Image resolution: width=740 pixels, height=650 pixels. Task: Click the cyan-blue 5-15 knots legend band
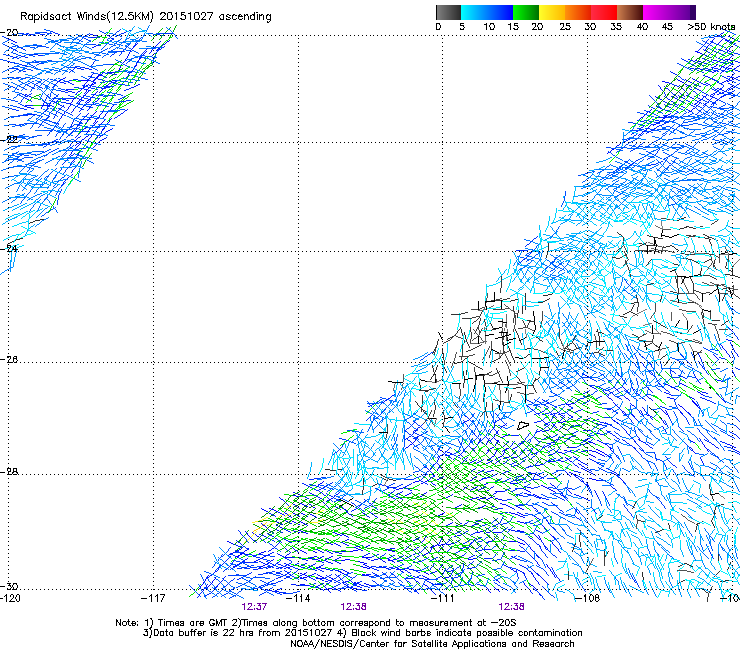[x=487, y=12]
